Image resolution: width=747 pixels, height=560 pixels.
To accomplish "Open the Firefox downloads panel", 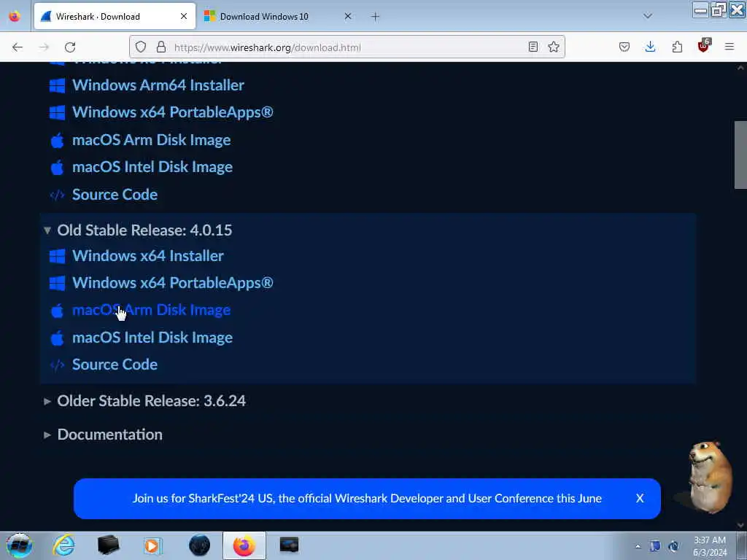I will point(650,47).
